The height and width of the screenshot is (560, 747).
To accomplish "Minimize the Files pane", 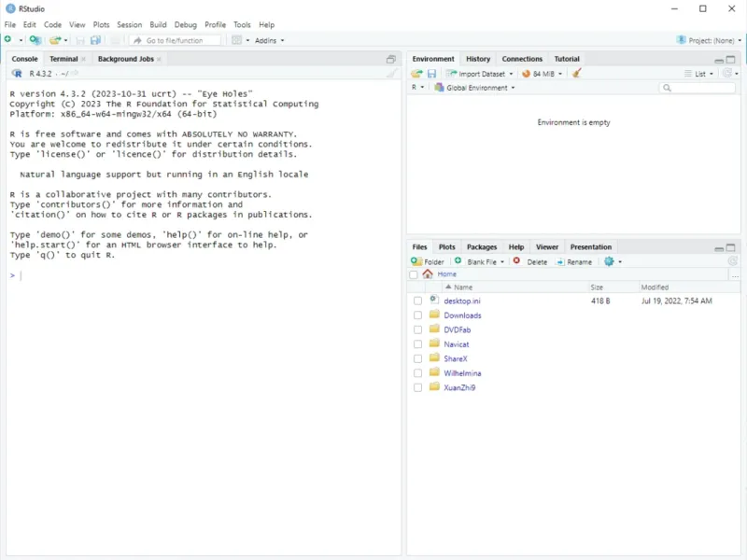I will coord(719,248).
